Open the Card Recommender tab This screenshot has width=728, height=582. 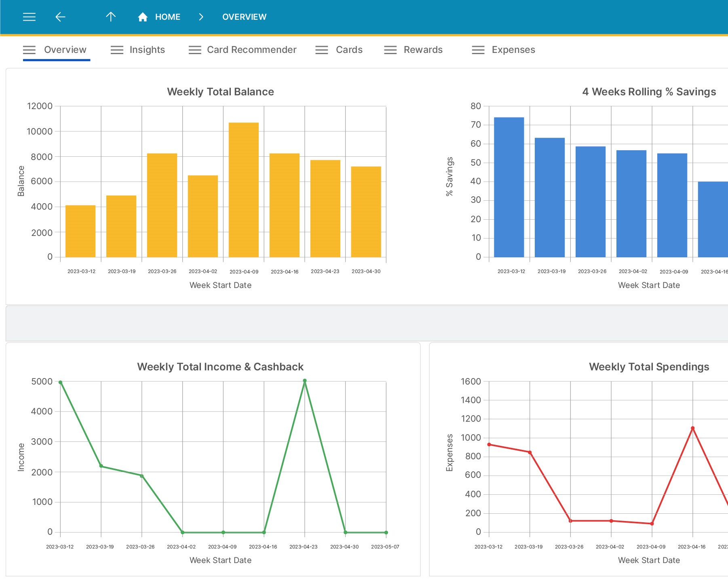click(251, 50)
